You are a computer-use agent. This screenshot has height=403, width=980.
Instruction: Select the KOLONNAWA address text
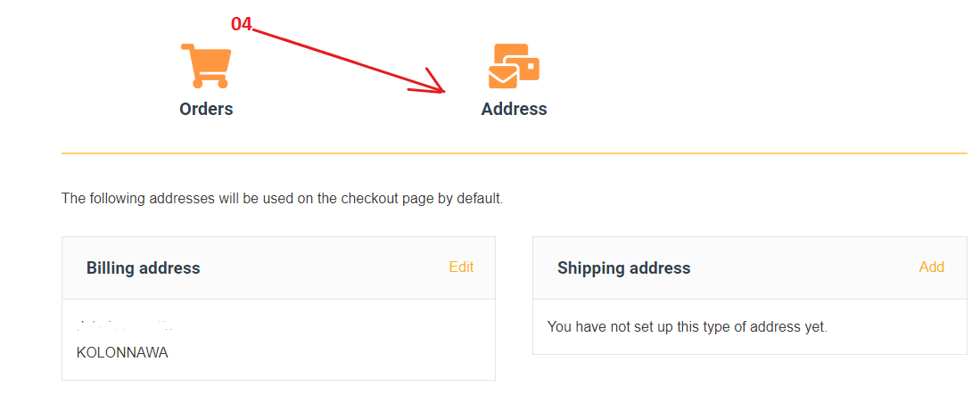point(122,352)
